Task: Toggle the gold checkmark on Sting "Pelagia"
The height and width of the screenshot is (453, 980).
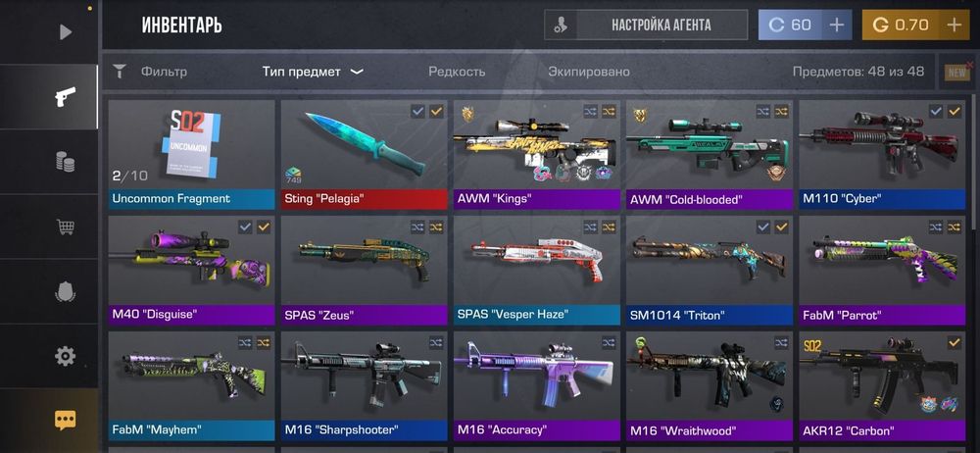Action: click(436, 112)
